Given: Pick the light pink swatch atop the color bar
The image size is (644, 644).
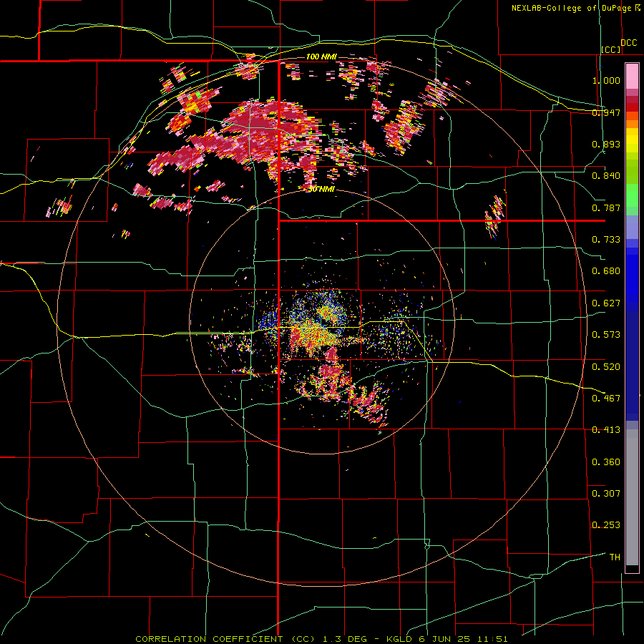Looking at the screenshot, I should [x=632, y=76].
